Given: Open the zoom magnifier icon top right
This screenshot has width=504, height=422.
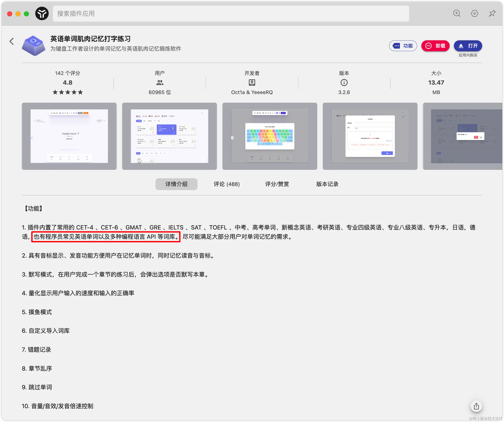Looking at the screenshot, I should [x=457, y=14].
